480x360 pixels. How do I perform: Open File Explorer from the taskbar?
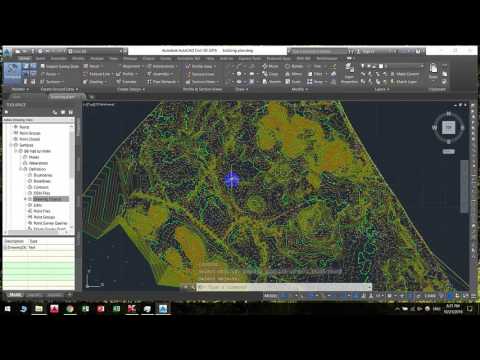(x=39, y=309)
